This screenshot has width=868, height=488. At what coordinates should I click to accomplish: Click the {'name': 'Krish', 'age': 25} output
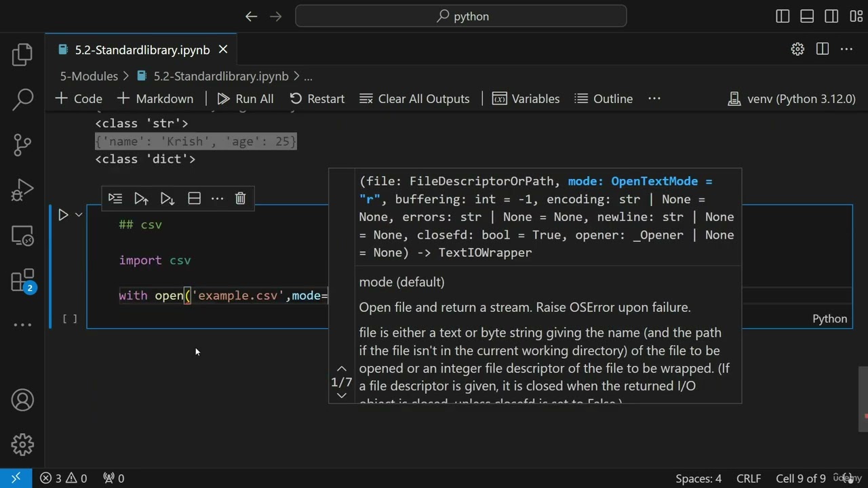[196, 142]
